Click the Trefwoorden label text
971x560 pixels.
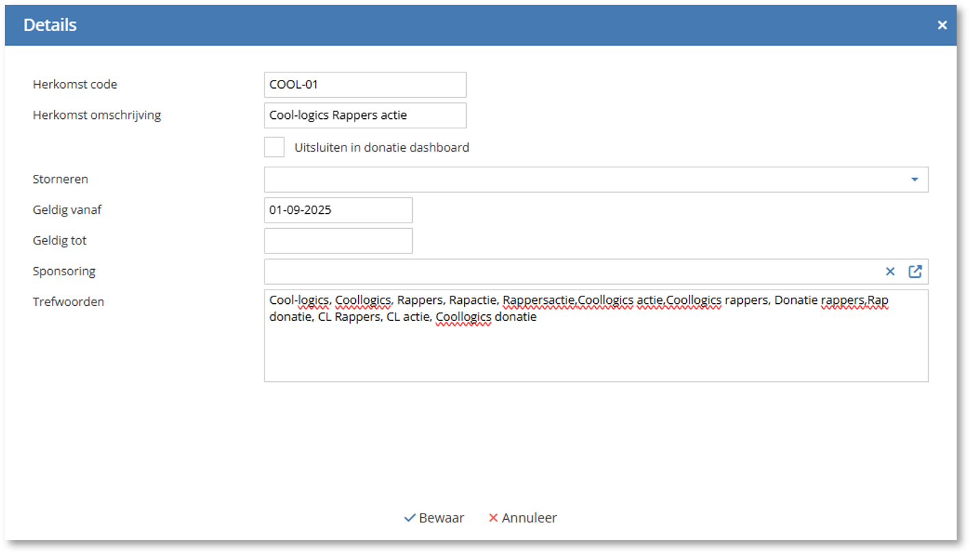click(x=68, y=301)
